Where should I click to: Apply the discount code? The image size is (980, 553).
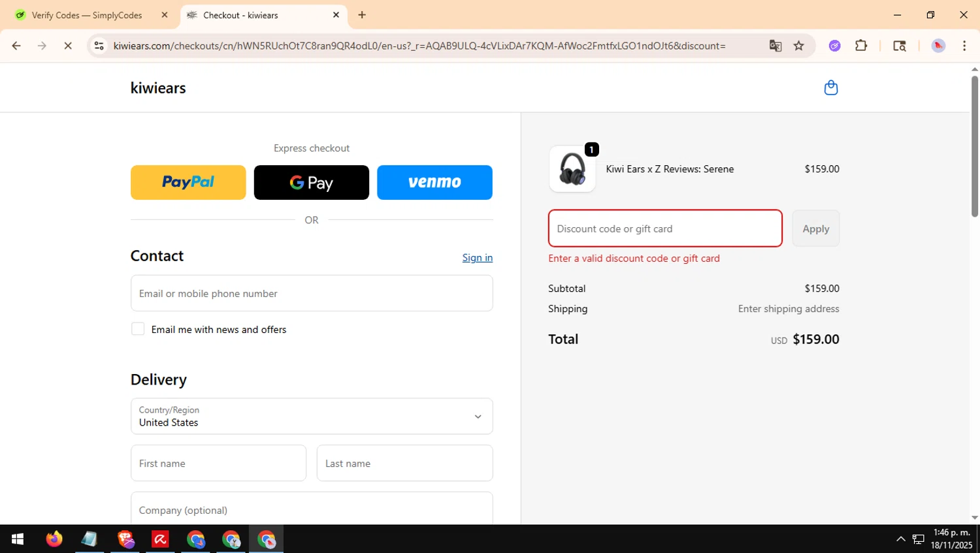815,229
